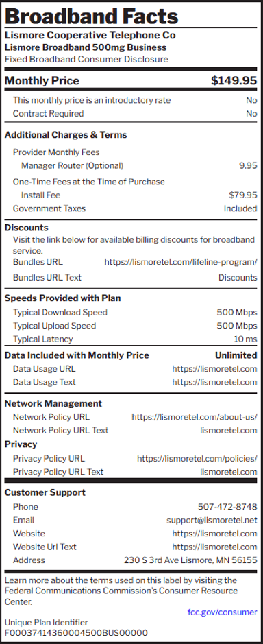263x644 pixels.
Task: Click the lifeline-program Bundles URL
Action: pyautogui.click(x=181, y=262)
